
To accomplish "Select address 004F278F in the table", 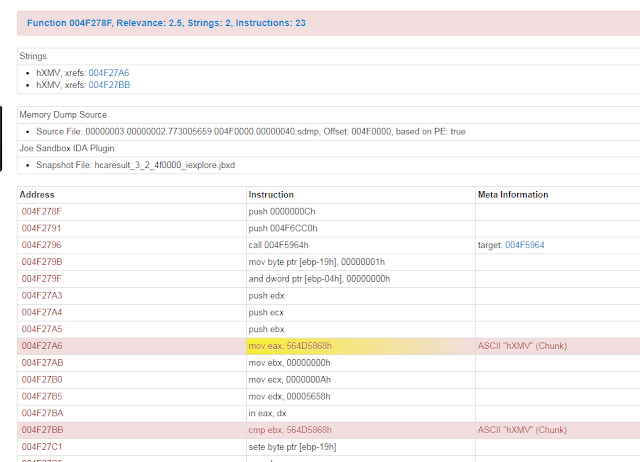I will click(41, 211).
